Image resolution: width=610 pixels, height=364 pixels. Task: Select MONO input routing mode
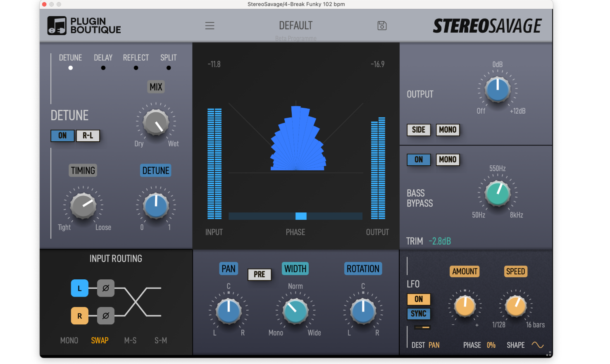coord(69,340)
